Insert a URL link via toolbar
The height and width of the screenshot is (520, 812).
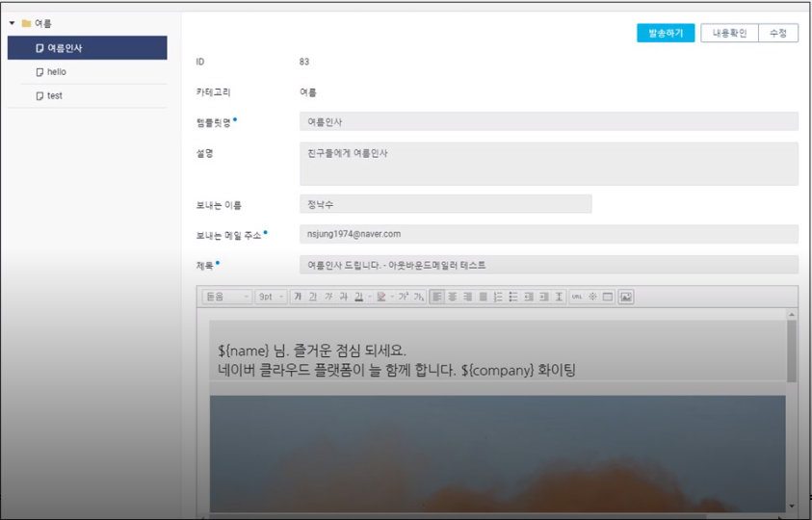(577, 297)
